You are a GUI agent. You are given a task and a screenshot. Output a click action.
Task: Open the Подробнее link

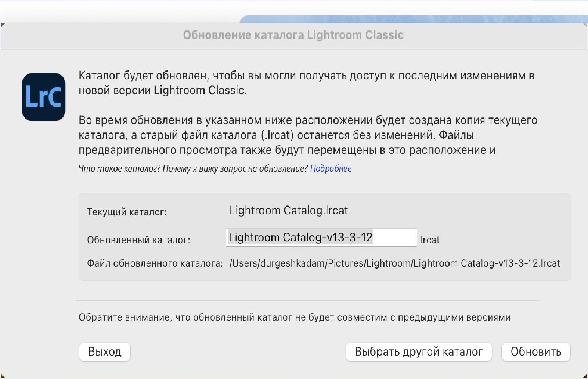coord(331,168)
